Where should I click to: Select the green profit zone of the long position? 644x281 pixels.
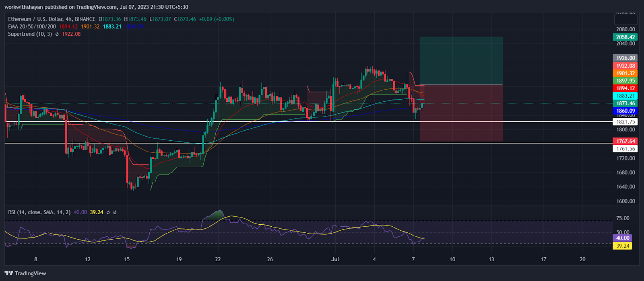461,61
